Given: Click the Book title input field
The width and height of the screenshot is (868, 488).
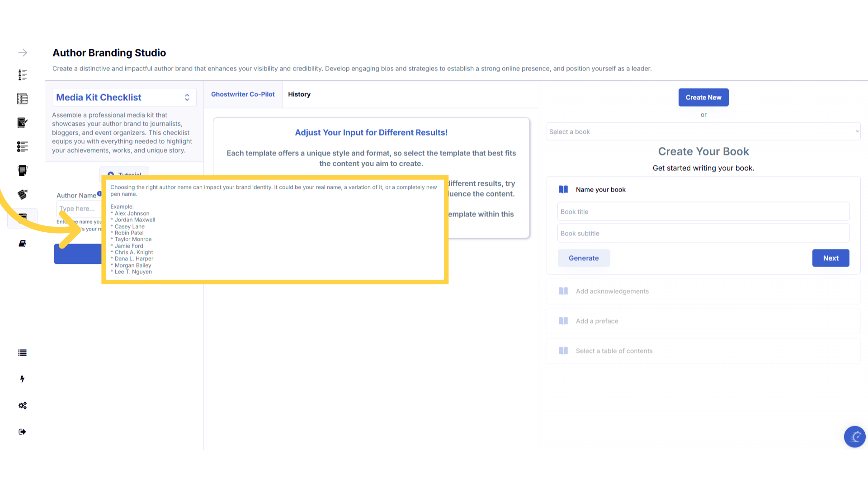Looking at the screenshot, I should (x=703, y=211).
